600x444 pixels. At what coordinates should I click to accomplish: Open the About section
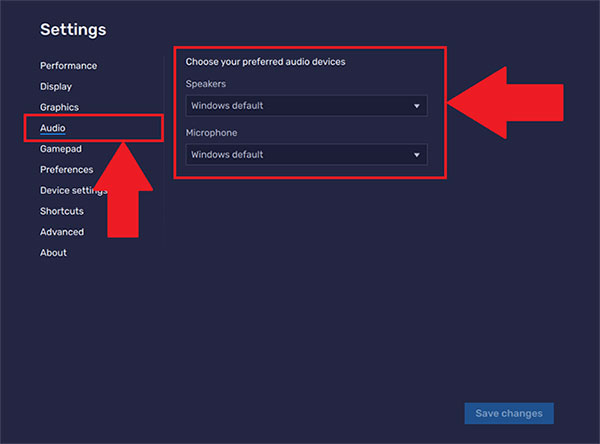53,253
